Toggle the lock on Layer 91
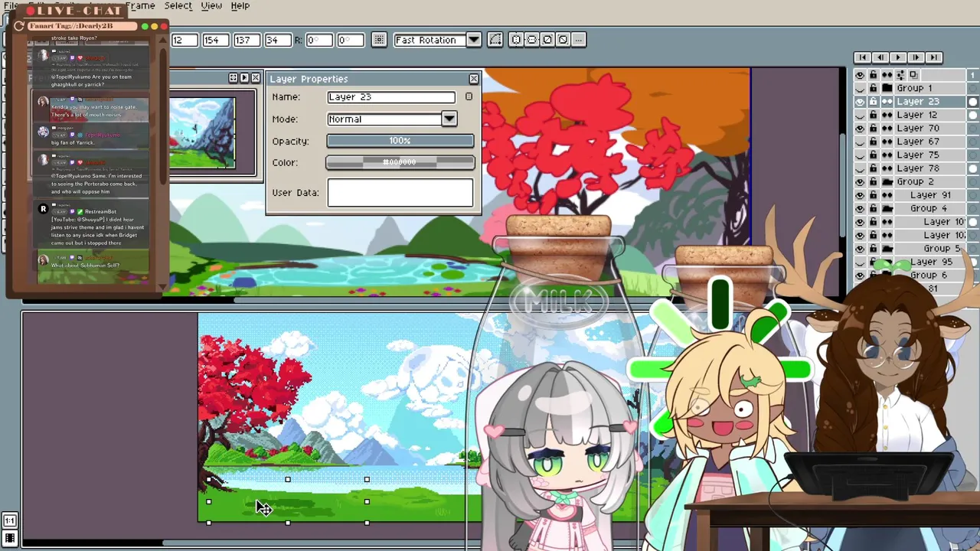This screenshot has width=980, height=551. point(874,195)
